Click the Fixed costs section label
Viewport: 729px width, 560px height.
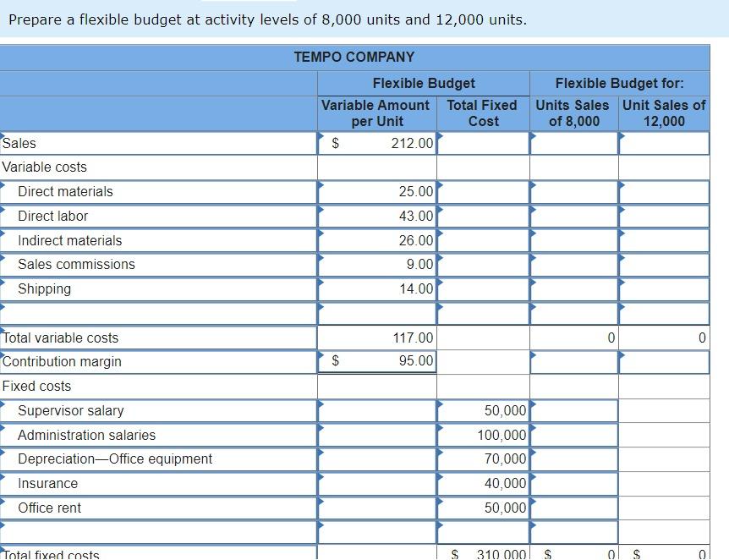(x=36, y=386)
